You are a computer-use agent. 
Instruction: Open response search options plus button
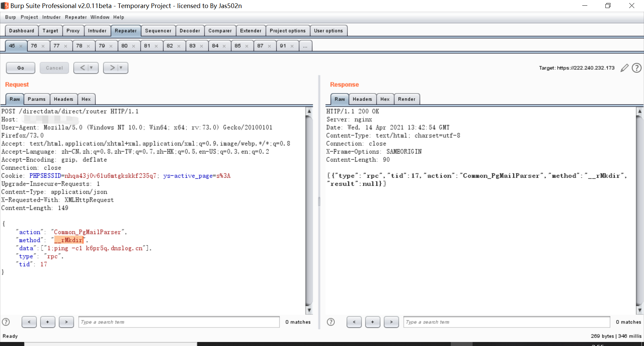pos(373,322)
